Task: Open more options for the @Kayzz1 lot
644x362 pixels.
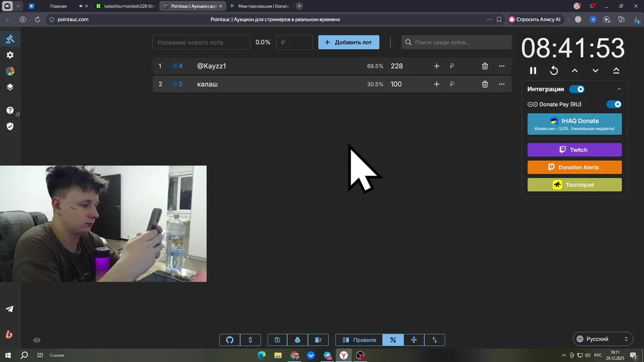Action: pos(502,66)
